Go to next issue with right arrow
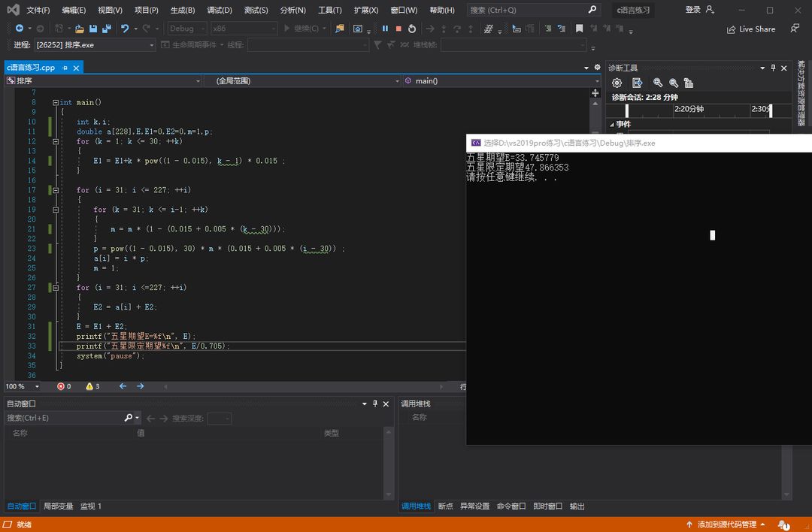812x532 pixels. [141, 386]
